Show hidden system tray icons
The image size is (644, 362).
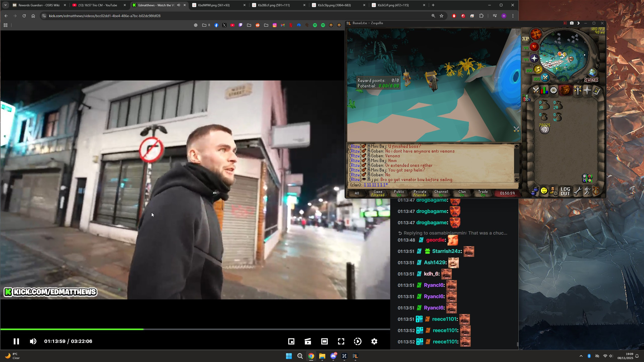tap(581, 356)
